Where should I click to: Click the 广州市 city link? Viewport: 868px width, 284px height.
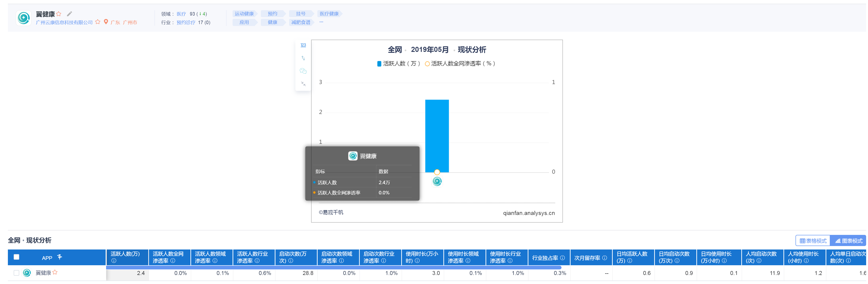tap(130, 22)
